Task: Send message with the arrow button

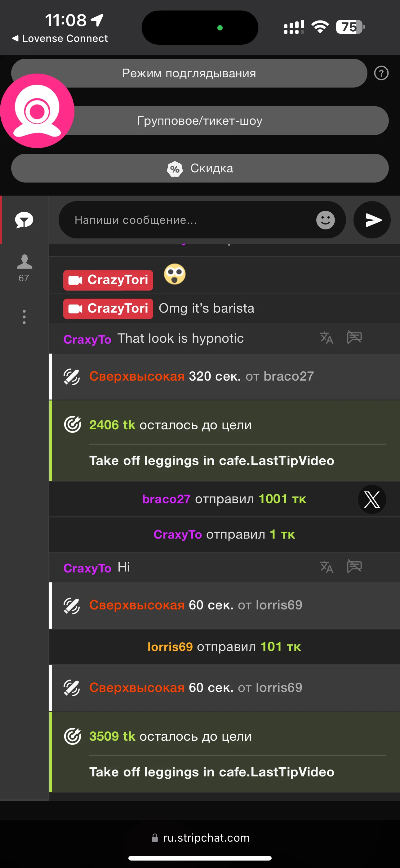Action: pos(372,220)
